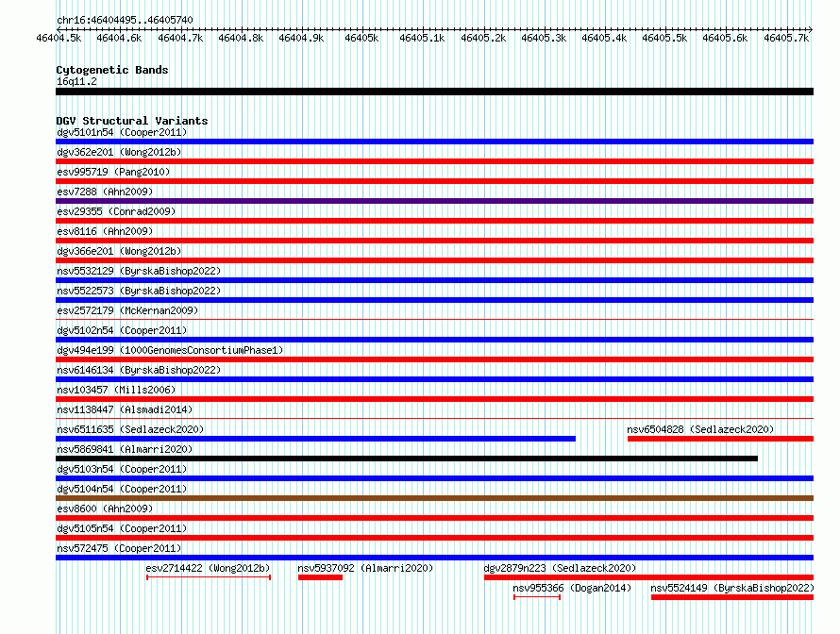Click the thin red interval under esv2714422
The height and width of the screenshot is (634, 840).
pyautogui.click(x=209, y=577)
